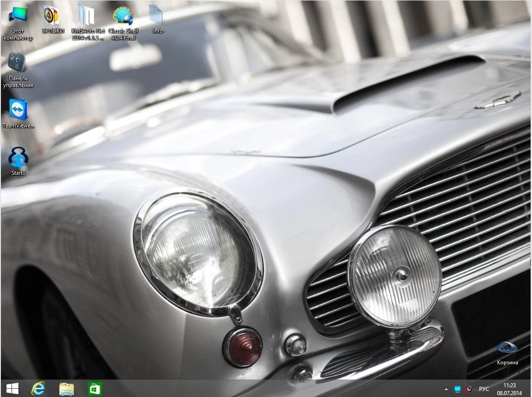Switch input language via РУС indicator
Viewport: 532px width, 397px height.
coord(484,389)
